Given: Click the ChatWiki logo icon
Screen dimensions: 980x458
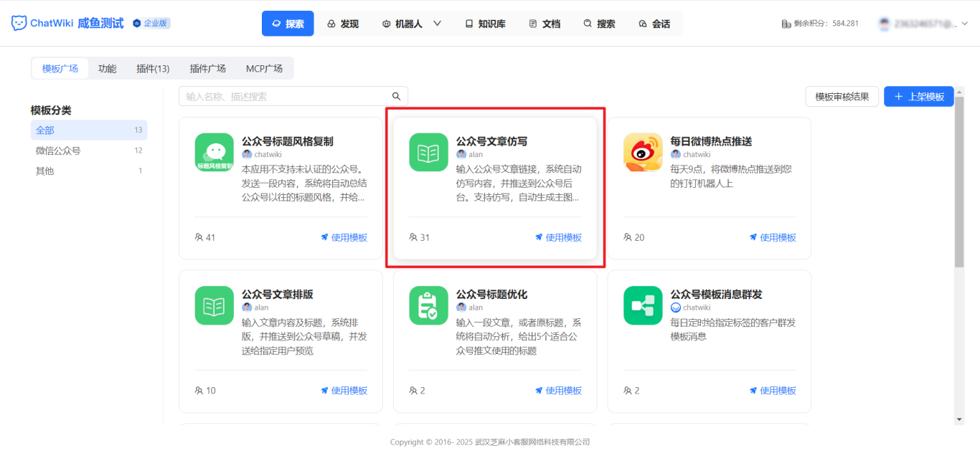Looking at the screenshot, I should tap(19, 24).
